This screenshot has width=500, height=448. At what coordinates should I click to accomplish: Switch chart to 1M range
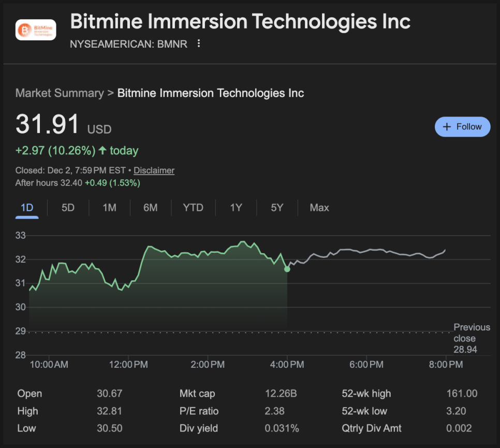point(109,208)
